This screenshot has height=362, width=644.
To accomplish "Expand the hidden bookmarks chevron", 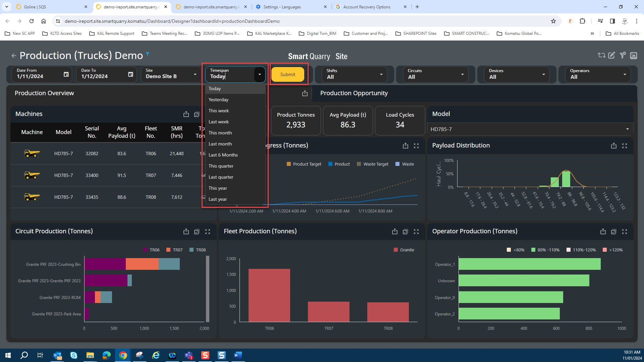I will pyautogui.click(x=592, y=34).
